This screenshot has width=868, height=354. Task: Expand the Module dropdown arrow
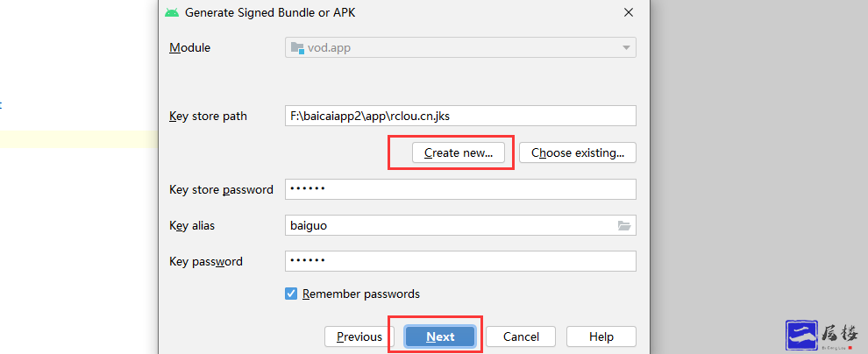coord(626,48)
